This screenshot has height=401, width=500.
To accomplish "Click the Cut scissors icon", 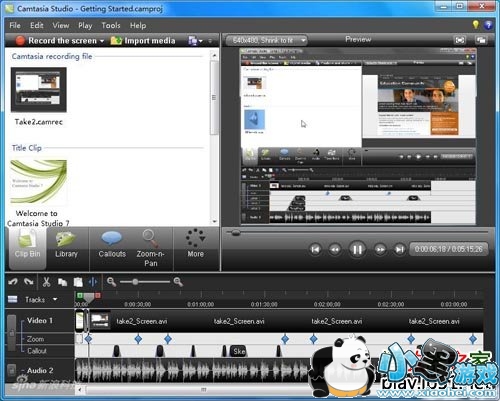I will pos(46,282).
